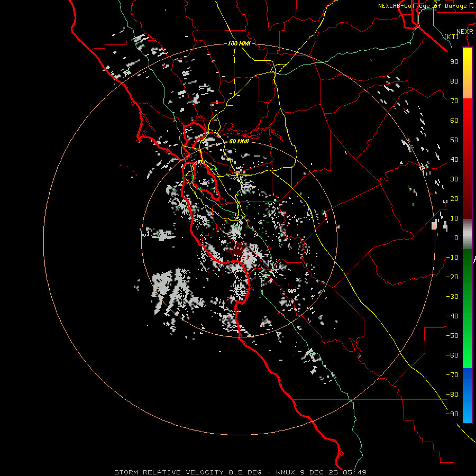Click the "100 NMI" range ring label
476x476 pixels.
click(x=239, y=43)
